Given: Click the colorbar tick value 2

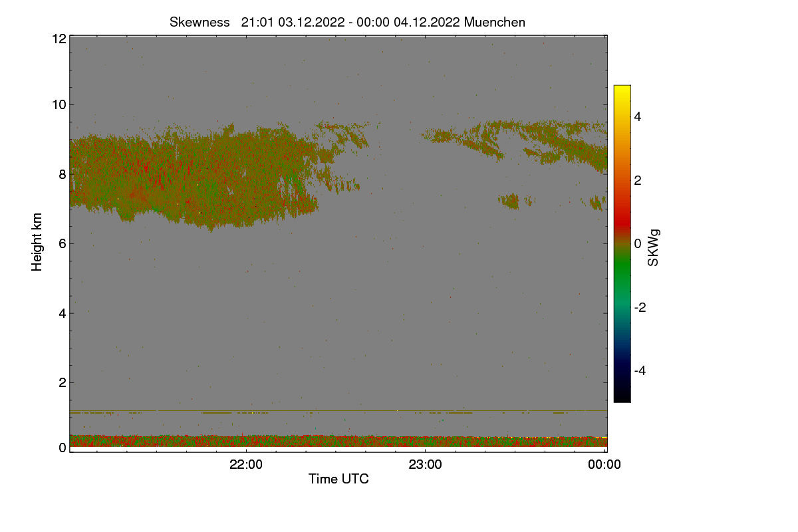Looking at the screenshot, I should pos(638,180).
